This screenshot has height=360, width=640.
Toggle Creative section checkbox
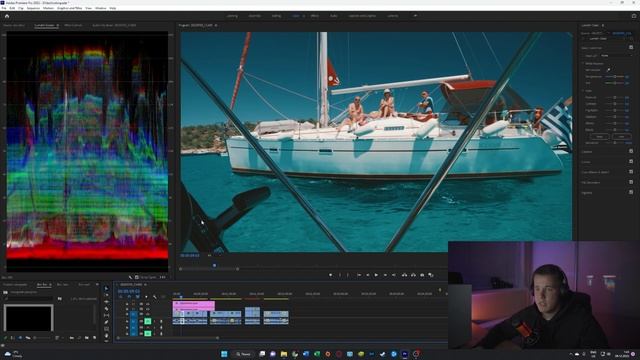click(x=631, y=151)
